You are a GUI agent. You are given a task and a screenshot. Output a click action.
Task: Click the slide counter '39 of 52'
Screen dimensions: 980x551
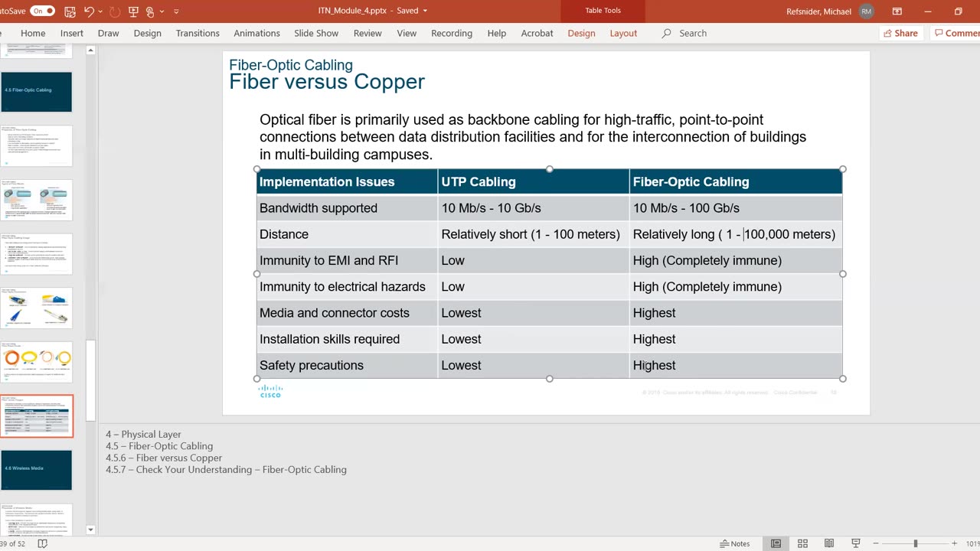point(12,543)
